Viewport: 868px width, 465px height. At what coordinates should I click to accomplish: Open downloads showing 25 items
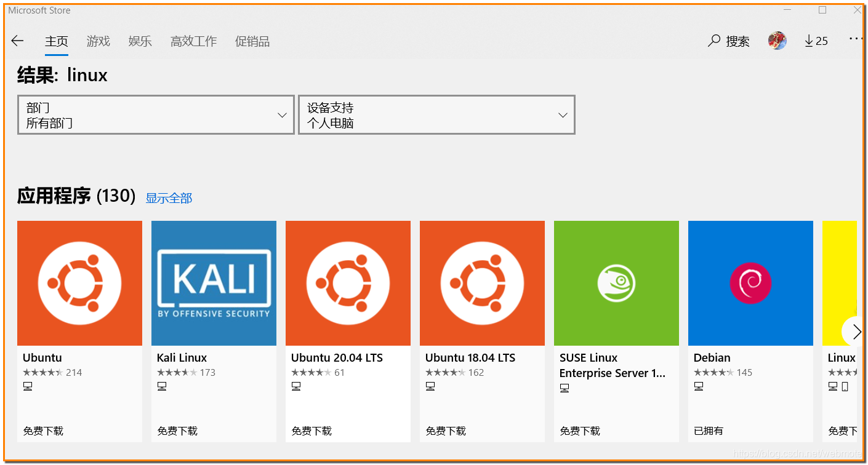(816, 41)
